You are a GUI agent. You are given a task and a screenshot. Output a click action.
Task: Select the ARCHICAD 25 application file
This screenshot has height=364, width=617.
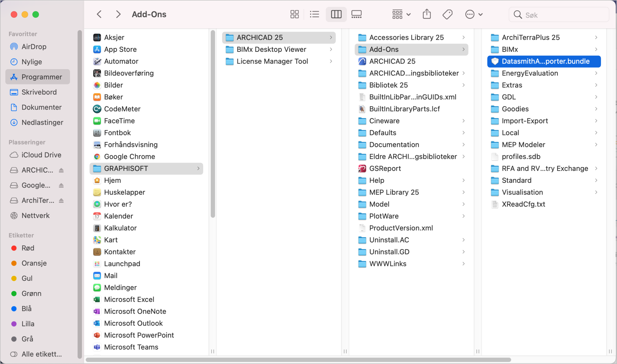click(x=411, y=61)
